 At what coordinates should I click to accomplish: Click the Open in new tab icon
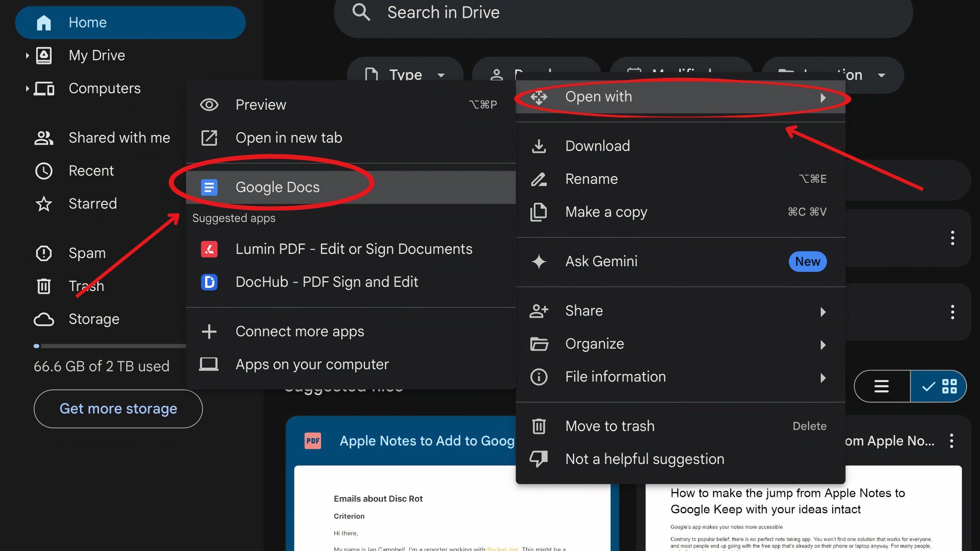209,138
